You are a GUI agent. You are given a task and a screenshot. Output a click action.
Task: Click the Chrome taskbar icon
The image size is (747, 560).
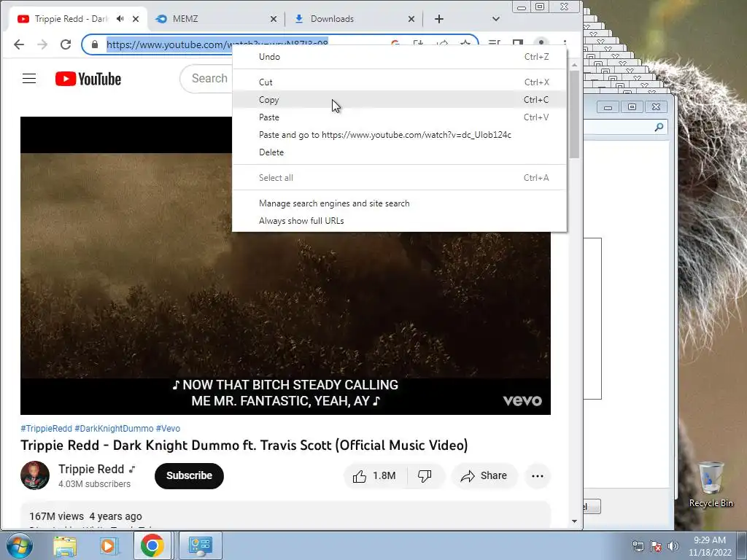152,545
